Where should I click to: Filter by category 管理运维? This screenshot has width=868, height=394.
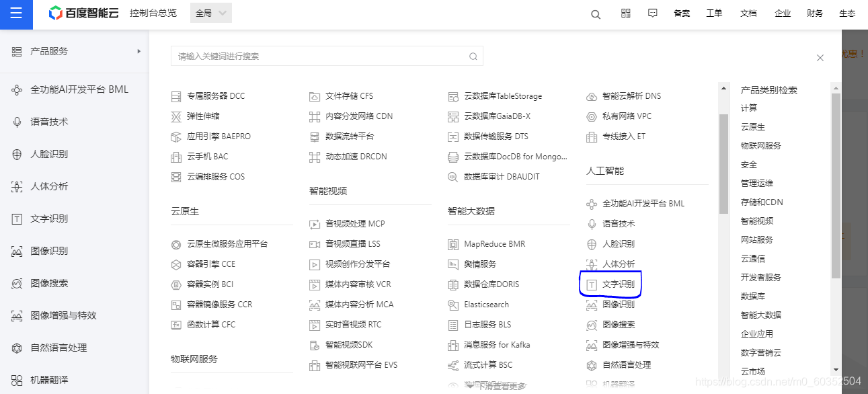757,183
